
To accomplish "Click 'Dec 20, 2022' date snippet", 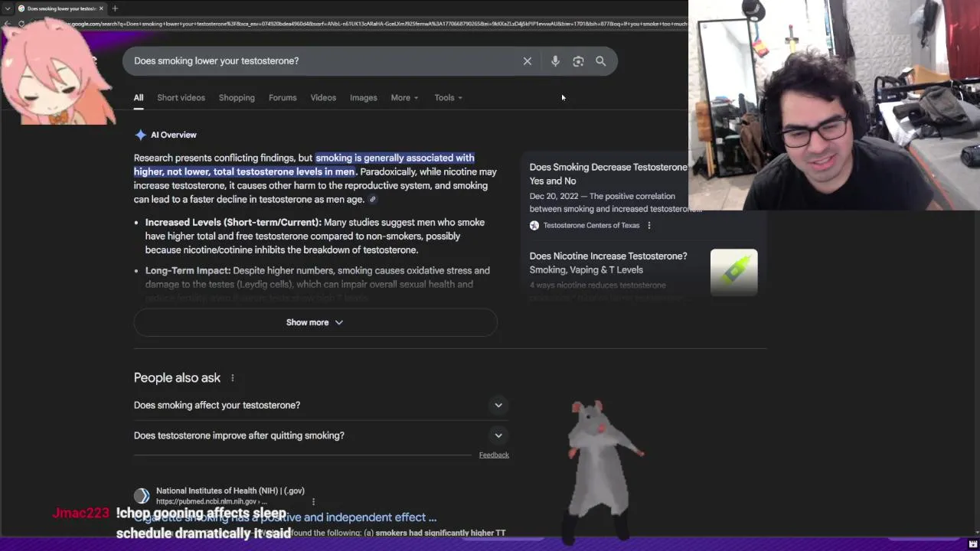I will click(x=554, y=197).
